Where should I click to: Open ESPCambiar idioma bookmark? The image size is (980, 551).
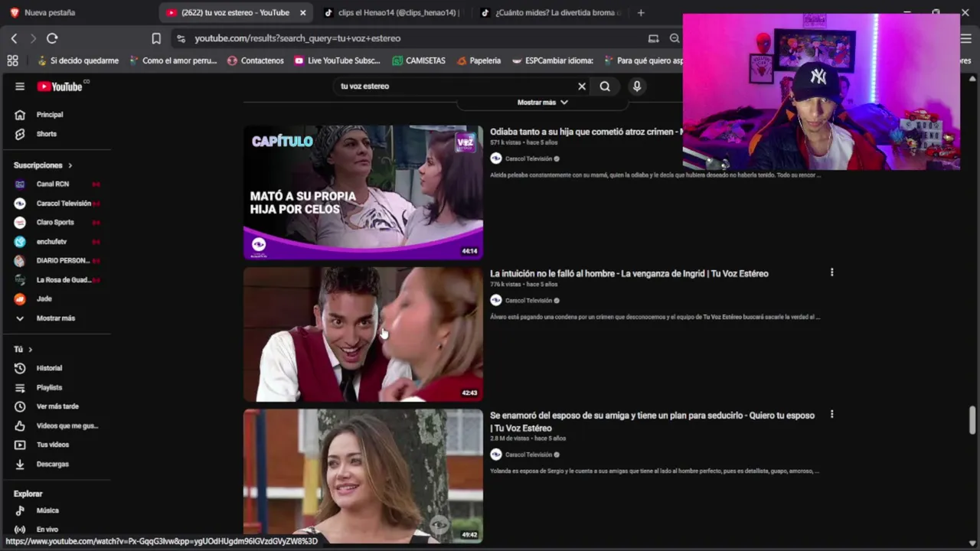tap(552, 60)
